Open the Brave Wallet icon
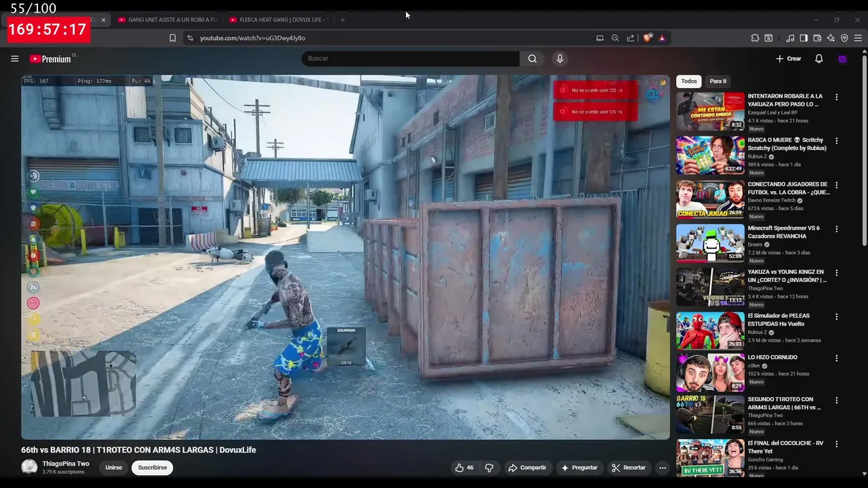This screenshot has height=488, width=868. click(x=817, y=38)
